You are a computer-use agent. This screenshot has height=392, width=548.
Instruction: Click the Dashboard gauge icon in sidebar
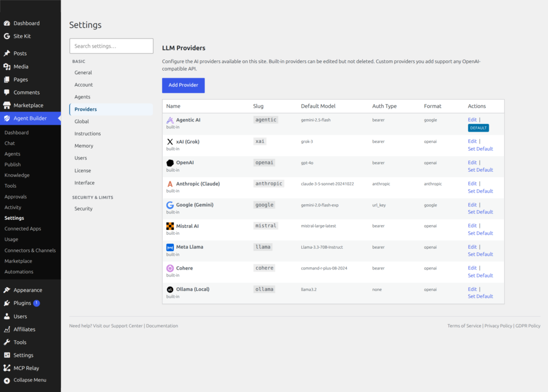7,24
